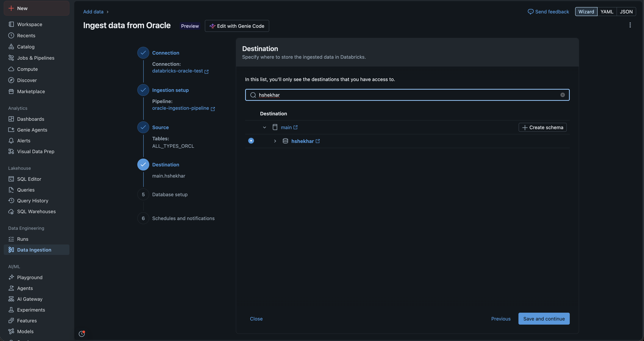The width and height of the screenshot is (644, 341).
Task: Collapse the main catalog row
Action: tap(264, 127)
